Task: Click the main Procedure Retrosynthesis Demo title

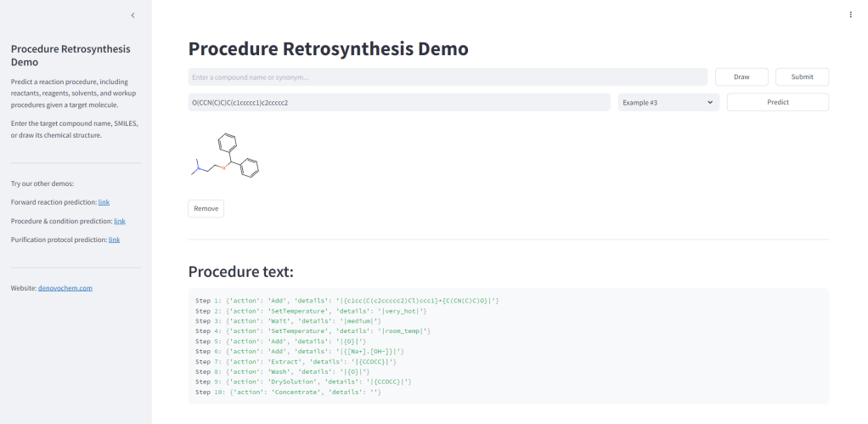Action: pos(328,48)
